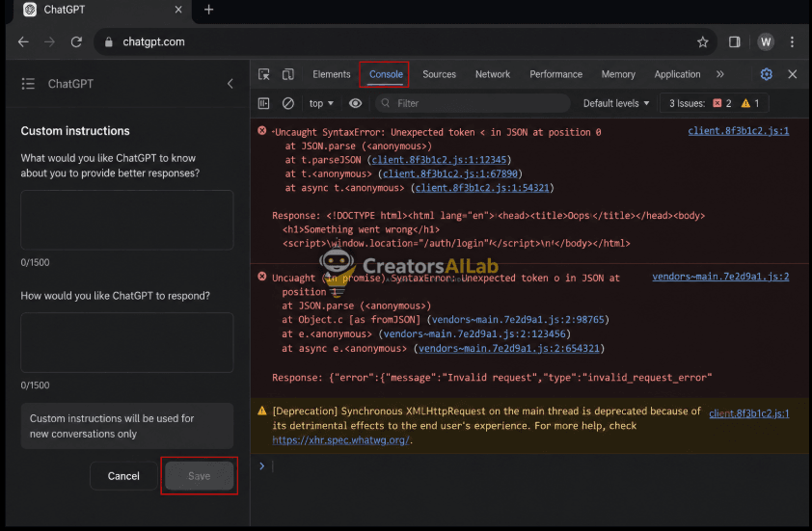
Task: Activate the DevTools inspect element picker
Action: [x=264, y=74]
